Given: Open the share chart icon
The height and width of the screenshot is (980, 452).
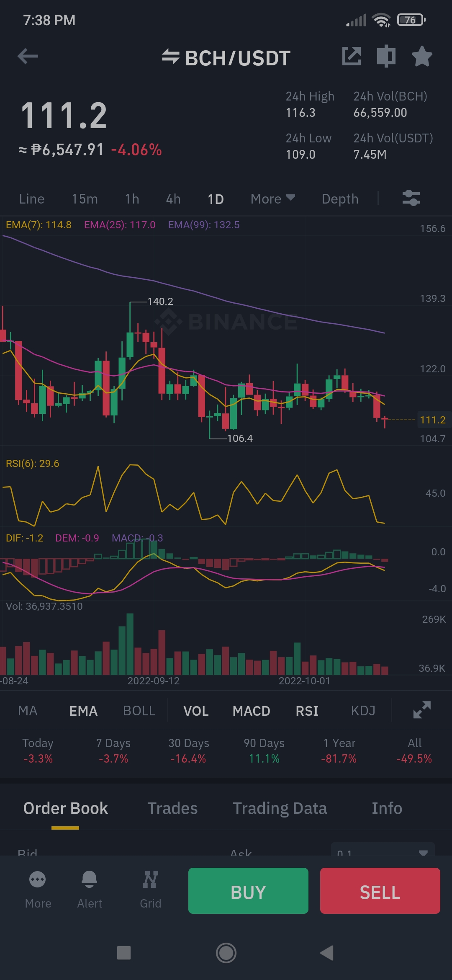Looking at the screenshot, I should 352,56.
